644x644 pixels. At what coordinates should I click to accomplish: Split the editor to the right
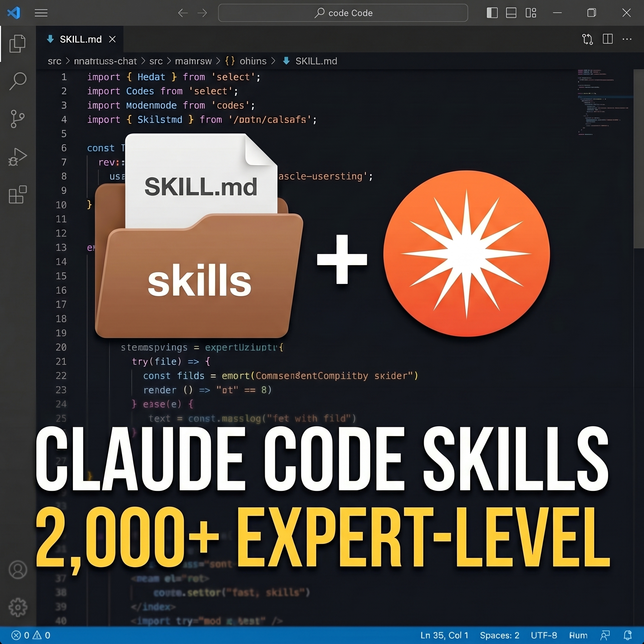[608, 39]
